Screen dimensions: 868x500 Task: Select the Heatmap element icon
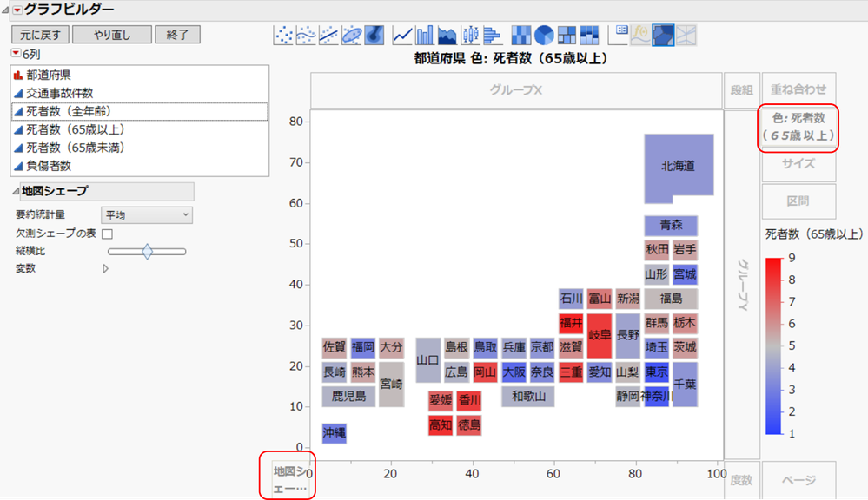click(x=521, y=36)
